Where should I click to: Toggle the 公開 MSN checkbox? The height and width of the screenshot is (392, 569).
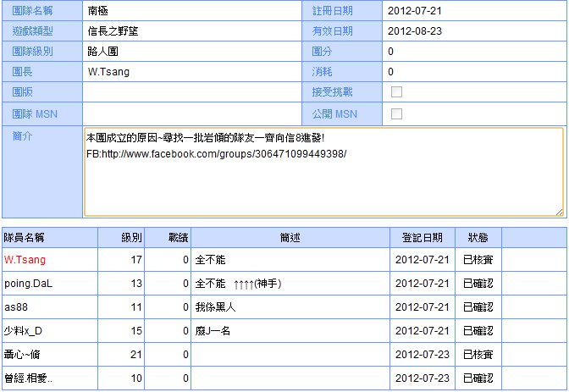click(x=396, y=113)
